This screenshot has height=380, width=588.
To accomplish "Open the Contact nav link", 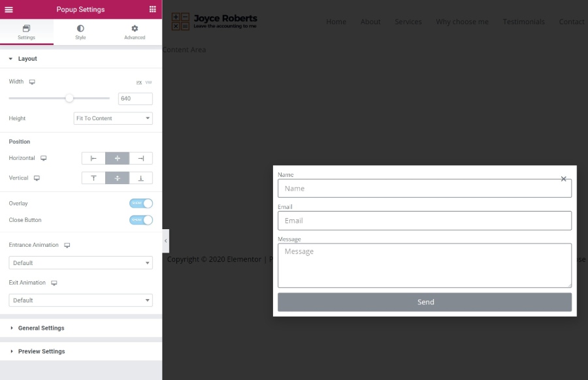I will tap(572, 22).
